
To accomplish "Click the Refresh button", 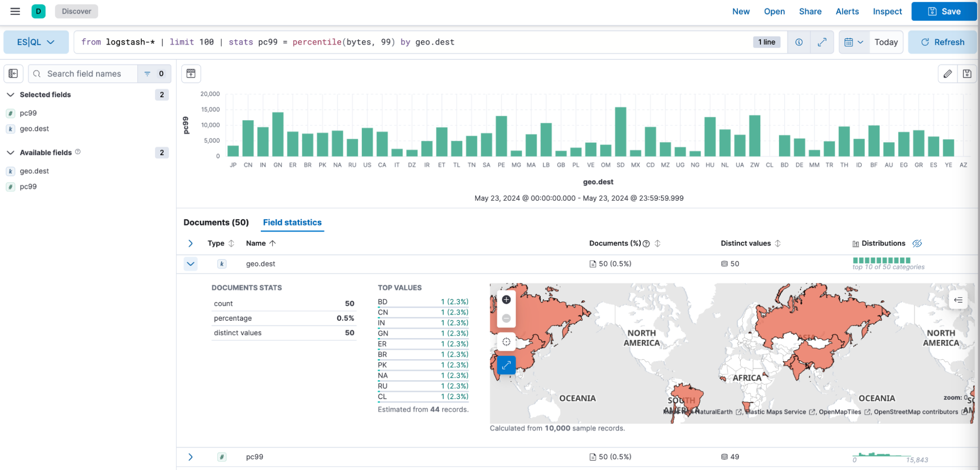I will (x=942, y=42).
